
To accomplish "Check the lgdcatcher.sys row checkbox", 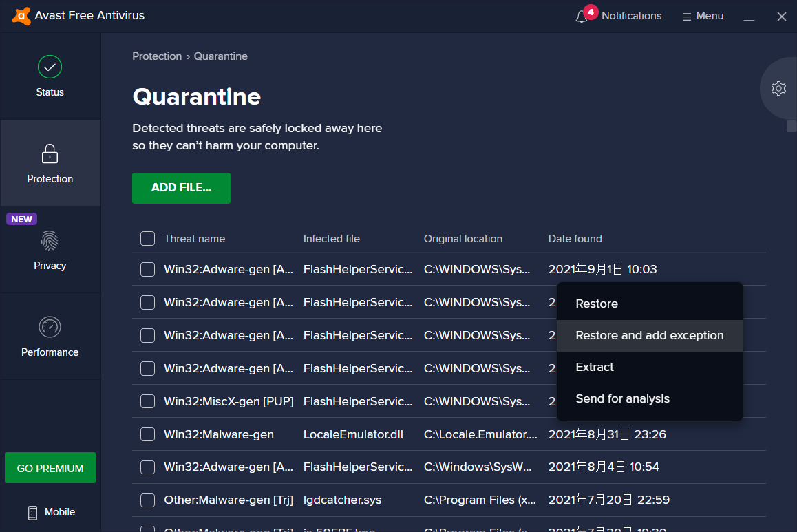I will click(147, 500).
